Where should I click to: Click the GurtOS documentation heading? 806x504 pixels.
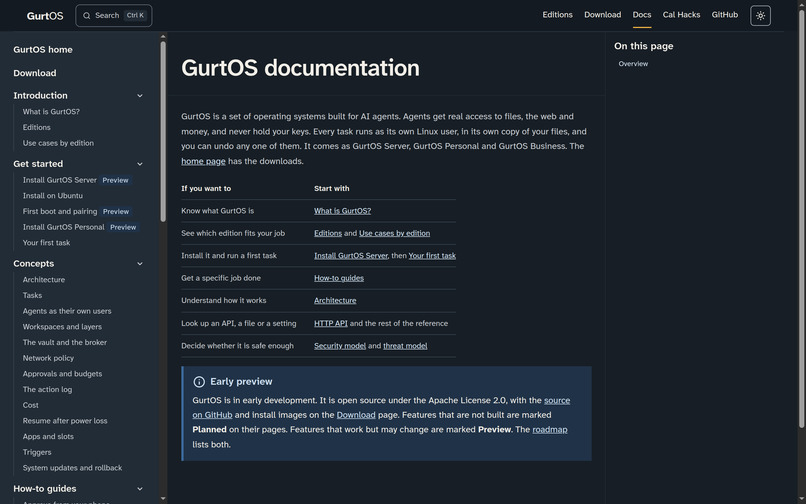(300, 68)
